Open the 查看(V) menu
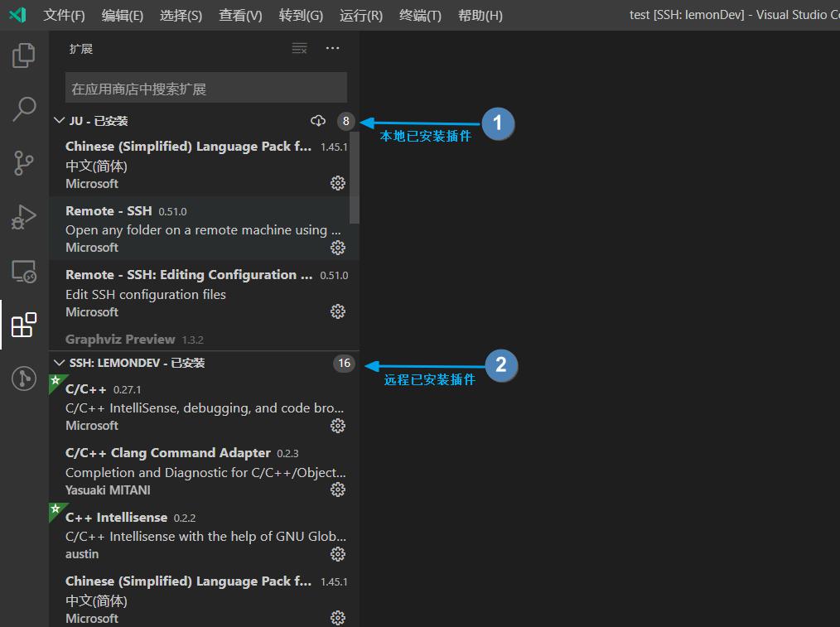 (x=240, y=15)
